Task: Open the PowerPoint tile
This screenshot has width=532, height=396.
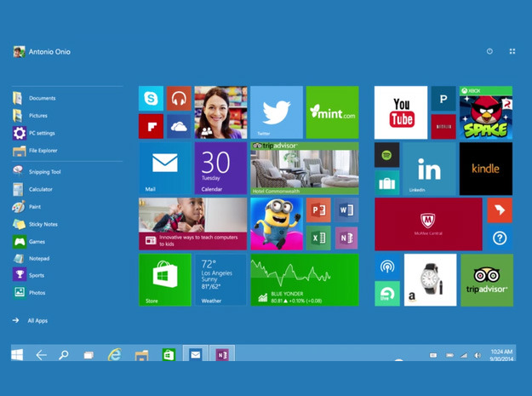Action: (x=318, y=210)
